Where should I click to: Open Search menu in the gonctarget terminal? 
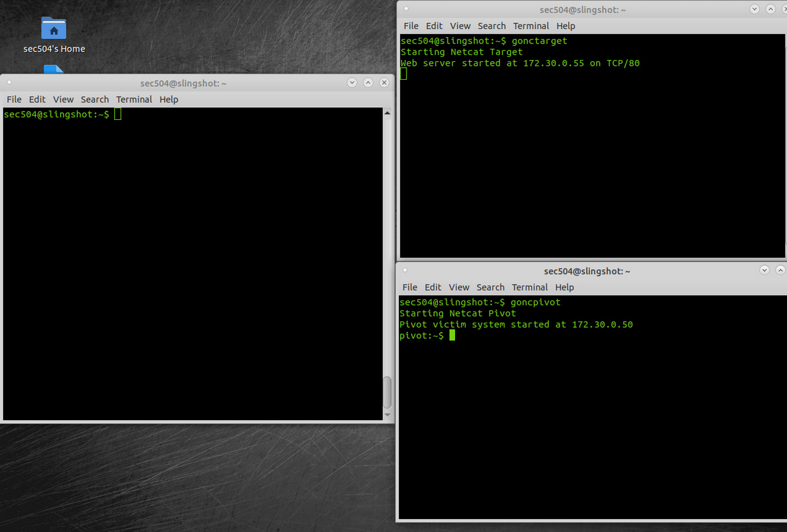tap(491, 26)
